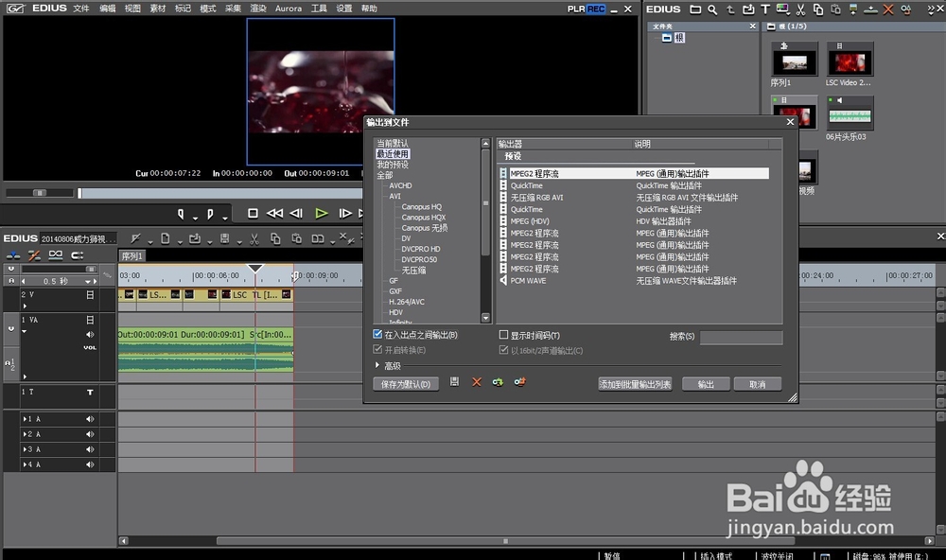Toggle group/link mode icon on timeline
This screenshot has height=560, width=946.
click(56, 254)
